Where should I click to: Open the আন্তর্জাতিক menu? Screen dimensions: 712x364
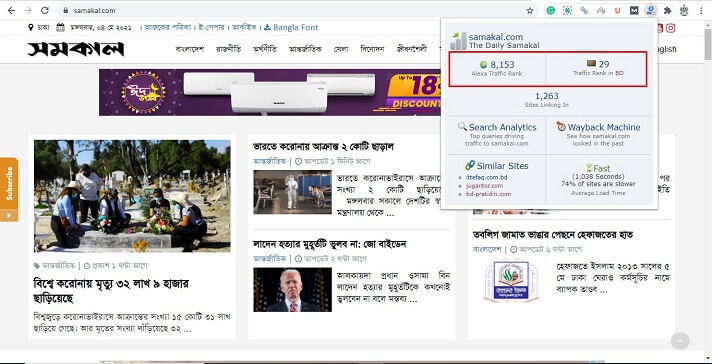[305, 49]
